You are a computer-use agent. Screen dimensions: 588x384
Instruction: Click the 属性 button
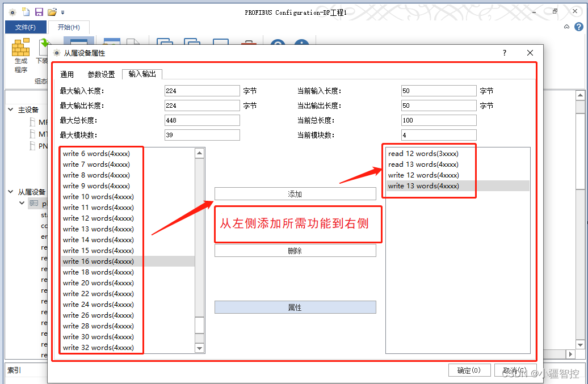[295, 307]
